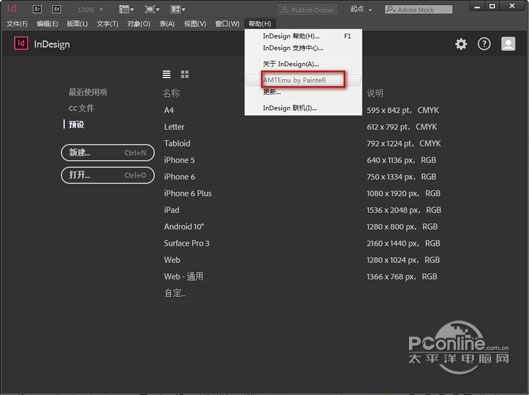Choose the iPhone 5 preset
529x395 pixels.
(x=179, y=160)
